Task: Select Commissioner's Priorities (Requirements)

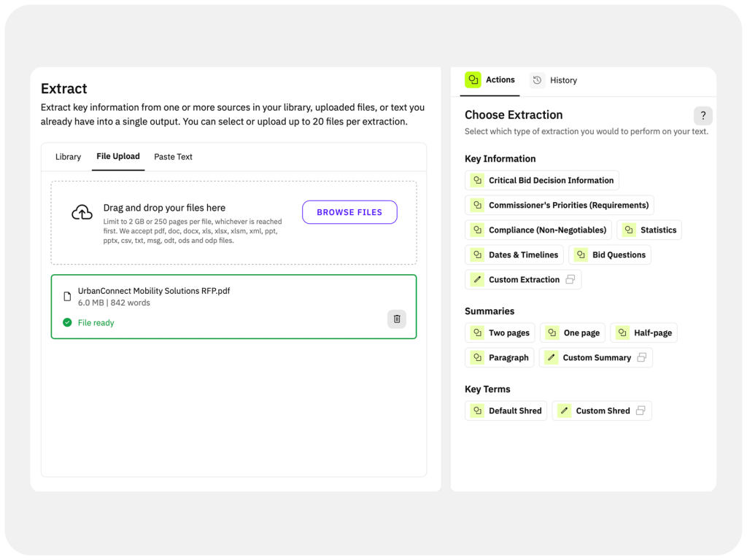Action: pos(559,205)
